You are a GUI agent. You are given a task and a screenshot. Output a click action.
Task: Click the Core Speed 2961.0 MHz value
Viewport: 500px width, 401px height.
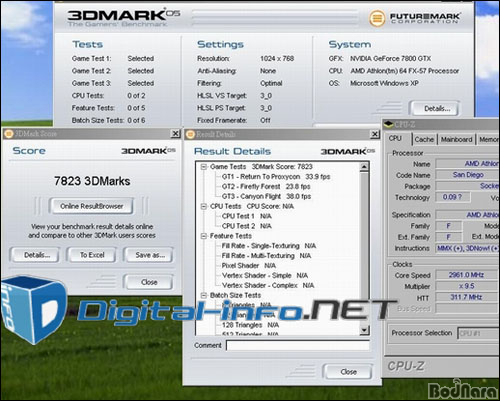(x=467, y=275)
